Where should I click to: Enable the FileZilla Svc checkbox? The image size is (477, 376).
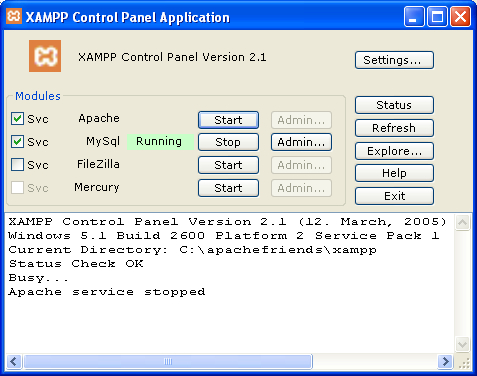click(17, 165)
